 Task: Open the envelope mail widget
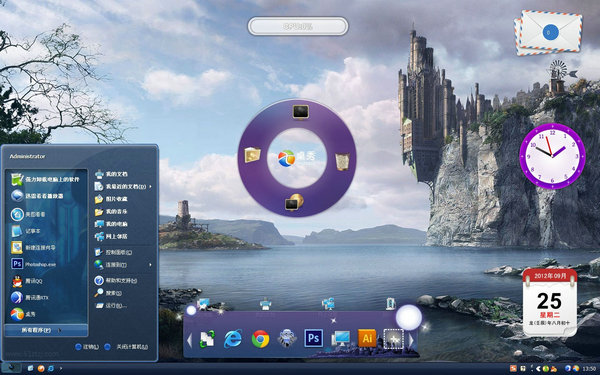(x=548, y=33)
